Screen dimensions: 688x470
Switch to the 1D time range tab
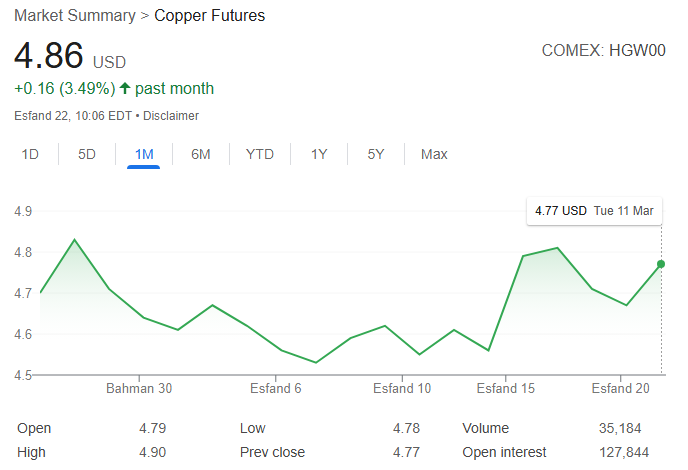pos(30,154)
